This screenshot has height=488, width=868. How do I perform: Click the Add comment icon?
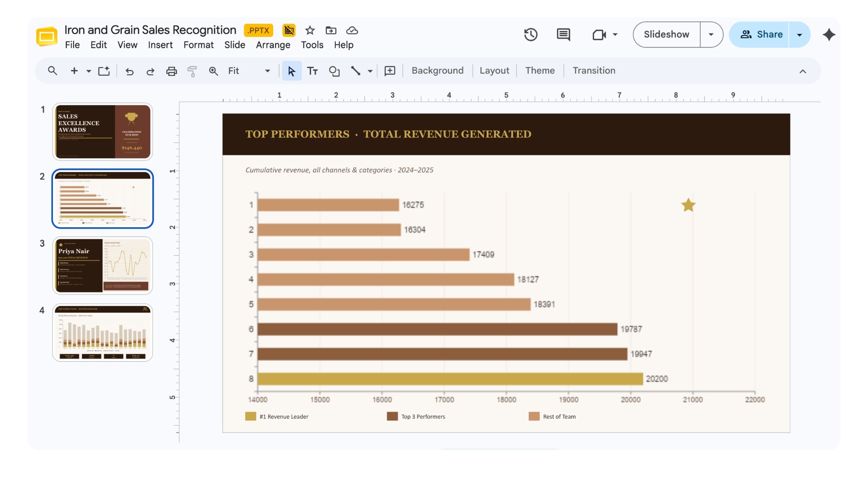390,71
